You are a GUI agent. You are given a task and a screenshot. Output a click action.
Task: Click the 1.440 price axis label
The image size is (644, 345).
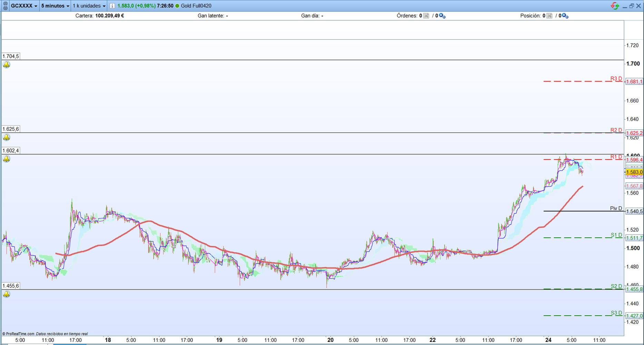633,304
